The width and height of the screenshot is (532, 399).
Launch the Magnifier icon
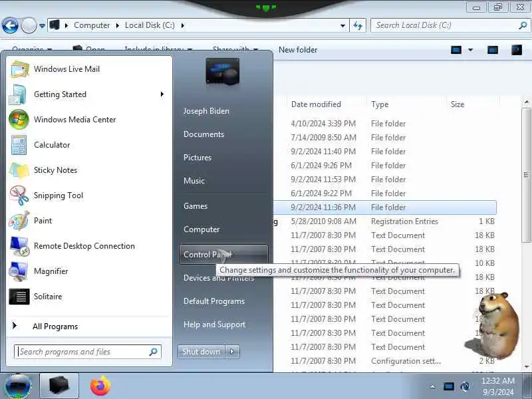(x=19, y=271)
